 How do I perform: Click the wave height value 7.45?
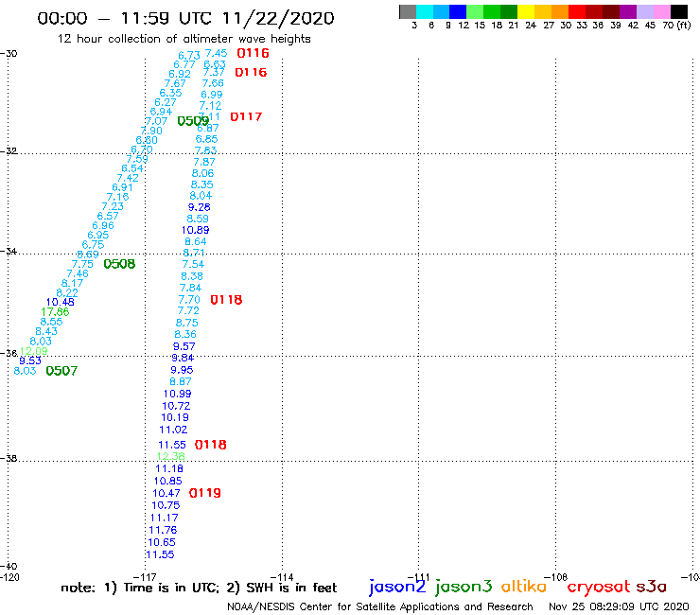tap(216, 54)
